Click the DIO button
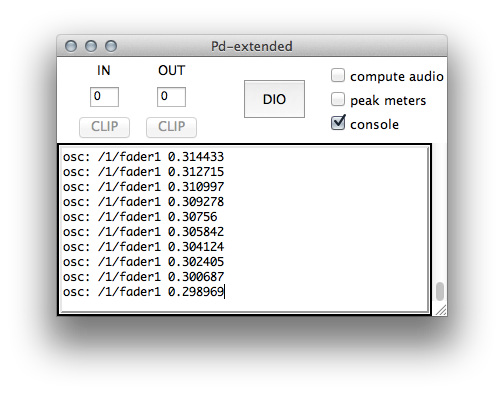 pyautogui.click(x=274, y=99)
